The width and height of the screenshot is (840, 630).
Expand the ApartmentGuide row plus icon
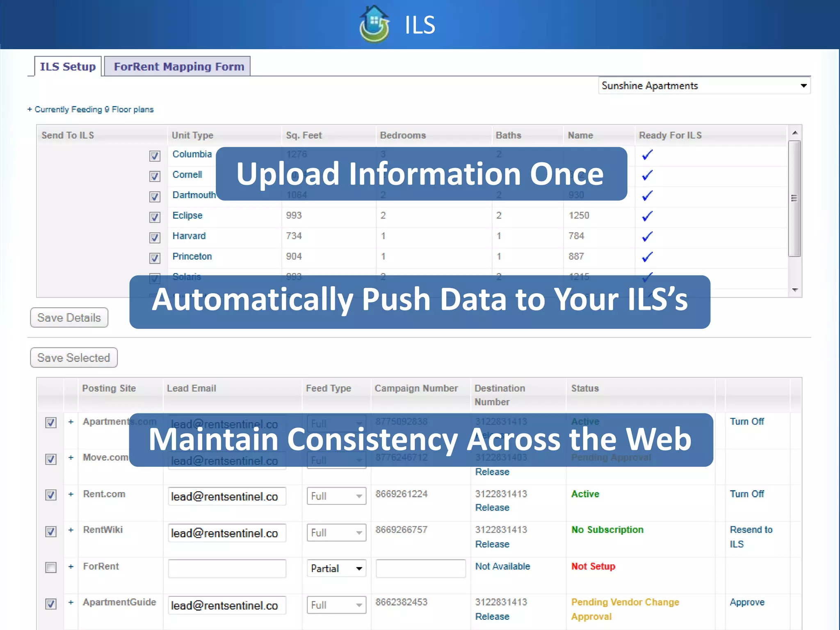point(71,602)
